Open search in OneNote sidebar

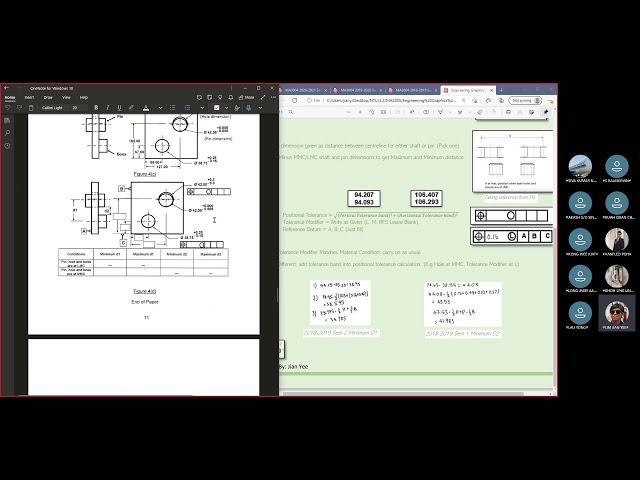[7, 133]
